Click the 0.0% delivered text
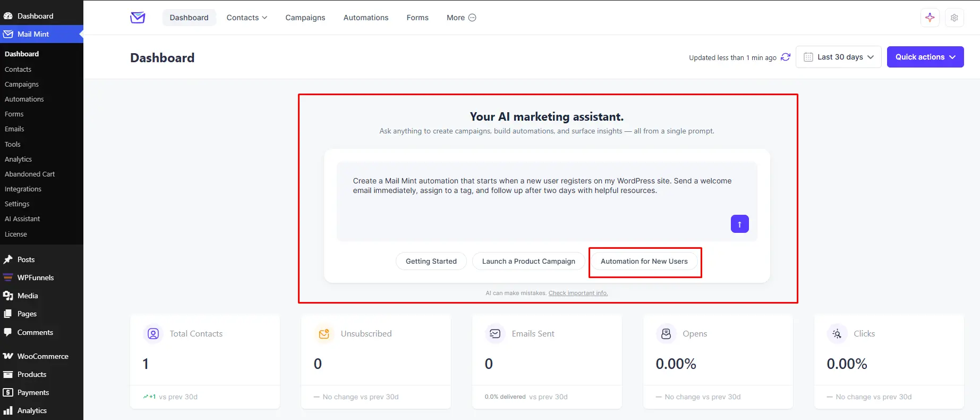Screen dimensions: 980x420 click(505, 397)
